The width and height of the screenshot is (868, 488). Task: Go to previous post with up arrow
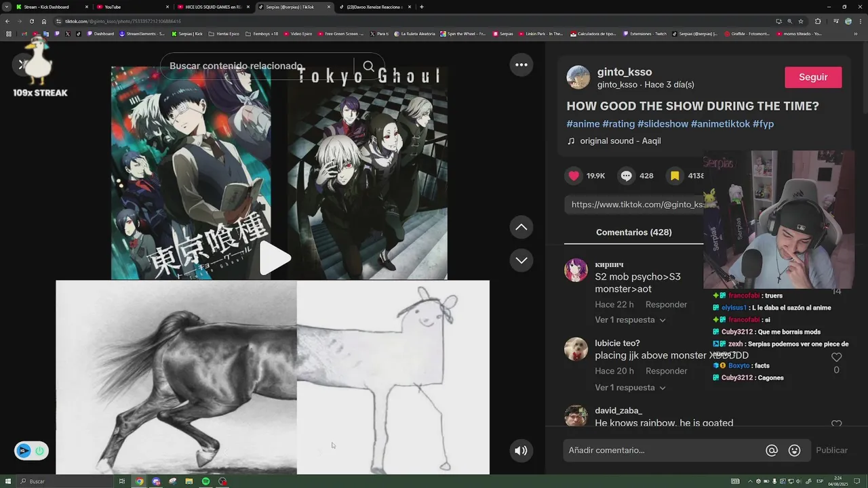tap(521, 227)
